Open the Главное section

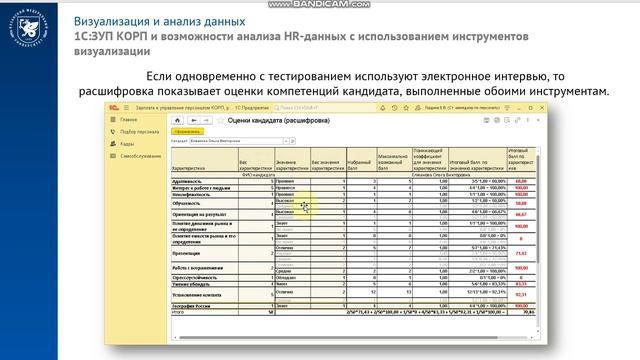[129, 120]
